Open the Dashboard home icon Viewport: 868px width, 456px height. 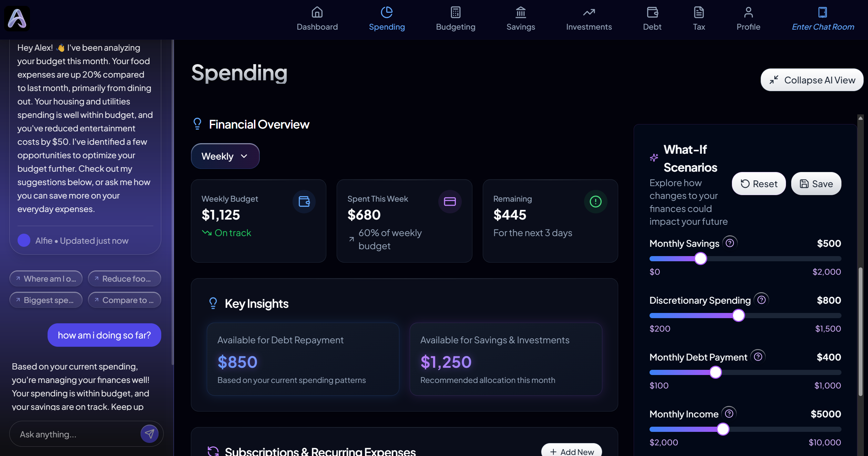point(317,12)
